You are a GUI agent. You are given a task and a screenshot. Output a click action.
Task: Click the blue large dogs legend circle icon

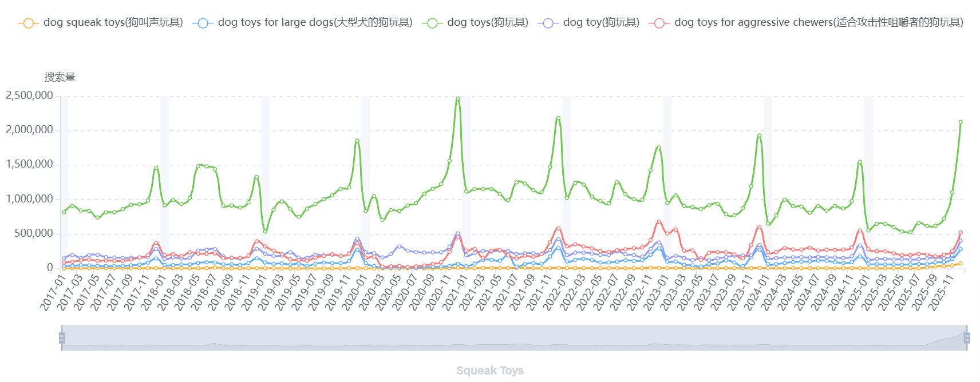(203, 23)
